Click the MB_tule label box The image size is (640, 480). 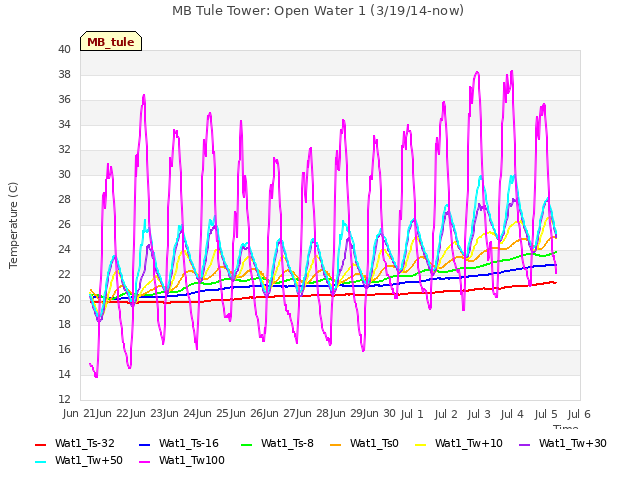pyautogui.click(x=111, y=41)
